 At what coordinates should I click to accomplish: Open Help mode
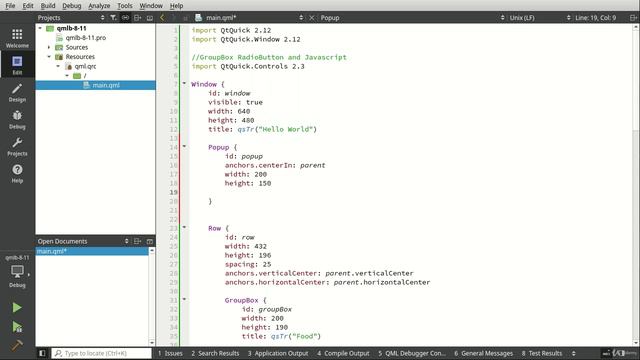17,173
